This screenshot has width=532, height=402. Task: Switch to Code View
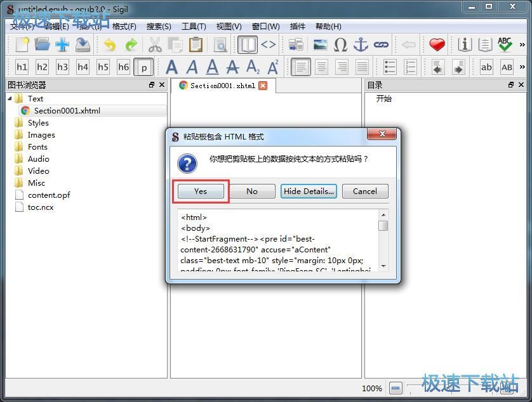[x=268, y=45]
